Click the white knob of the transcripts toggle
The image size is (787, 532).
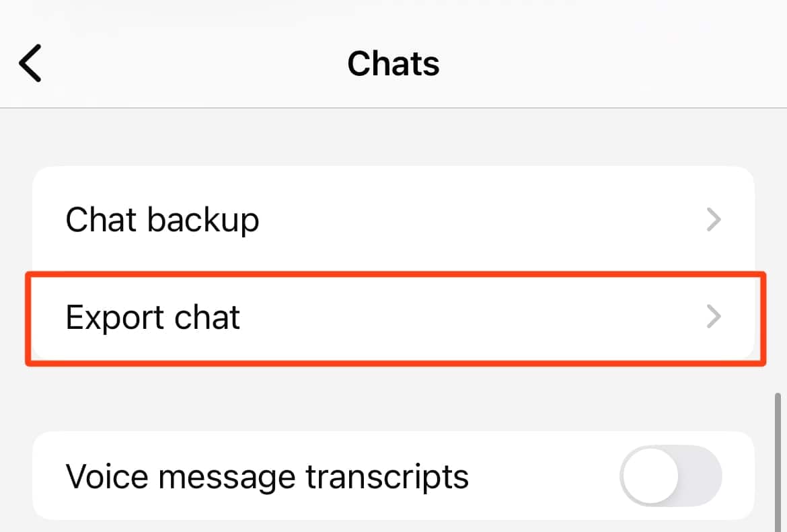pos(650,477)
